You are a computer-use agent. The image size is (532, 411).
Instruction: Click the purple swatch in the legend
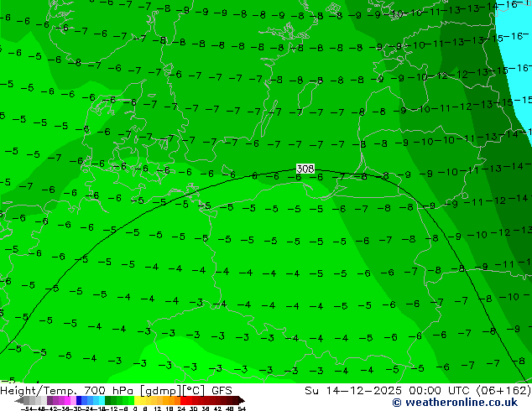50,400
